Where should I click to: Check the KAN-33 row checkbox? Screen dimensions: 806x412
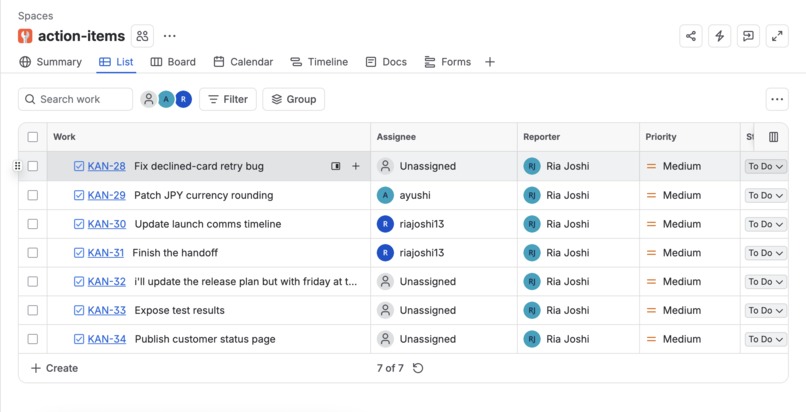coord(33,310)
